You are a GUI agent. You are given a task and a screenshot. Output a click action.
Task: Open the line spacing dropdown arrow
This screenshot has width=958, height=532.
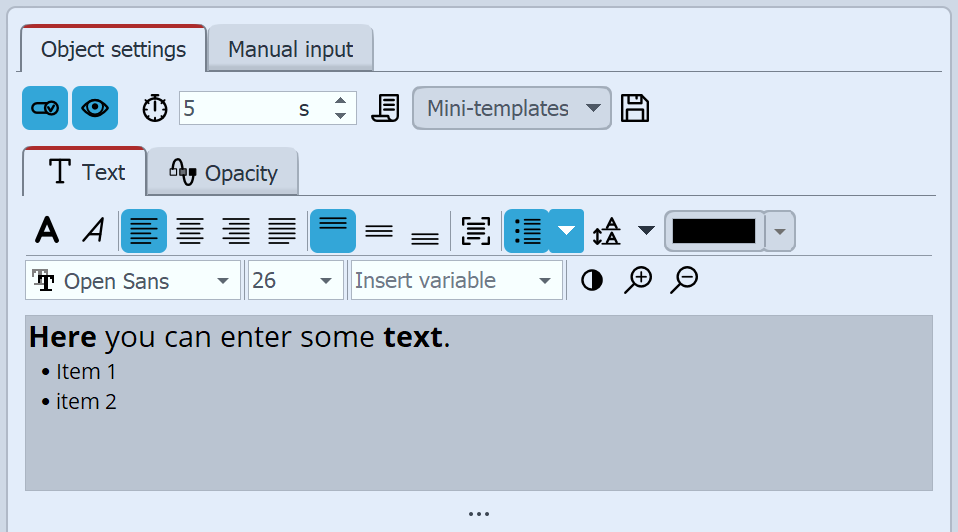click(646, 230)
